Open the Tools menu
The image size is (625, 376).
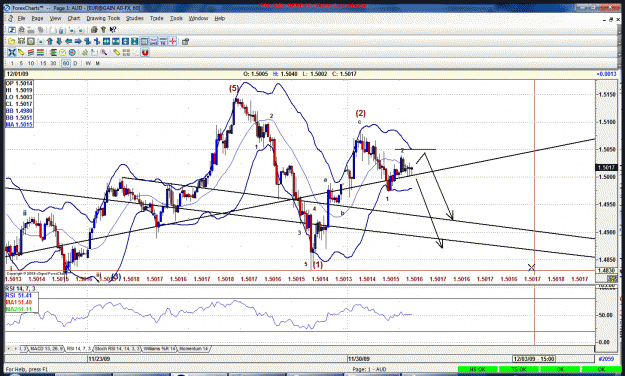pyautogui.click(x=176, y=18)
